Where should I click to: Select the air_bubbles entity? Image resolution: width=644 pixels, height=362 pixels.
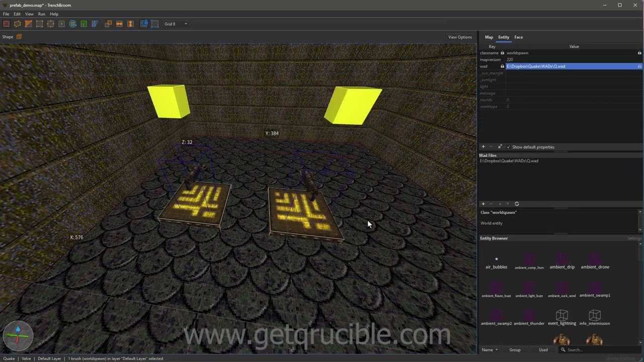497,261
